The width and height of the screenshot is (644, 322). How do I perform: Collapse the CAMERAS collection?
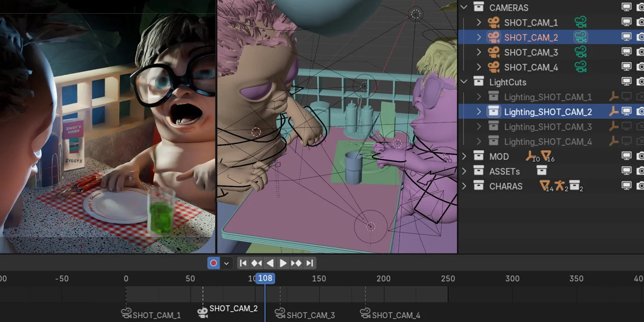[464, 7]
